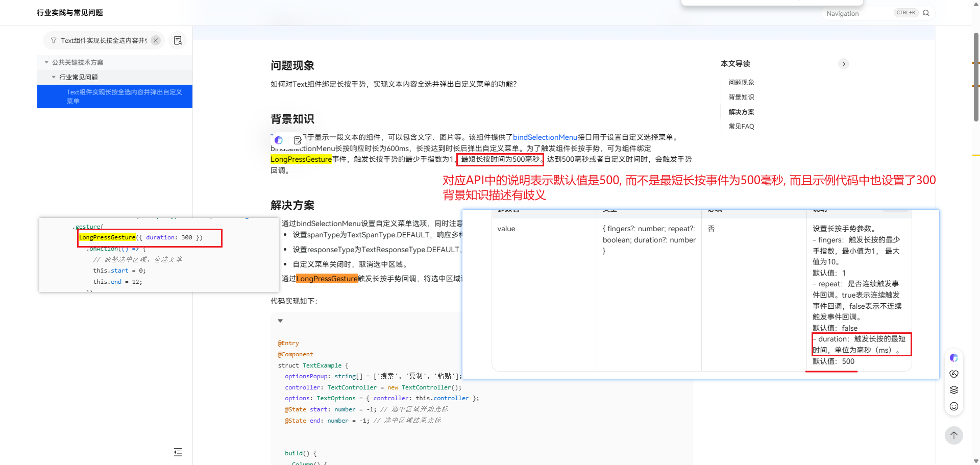Jump to 常见FAQ in article guide
This screenshot has width=980, height=465.
click(741, 126)
